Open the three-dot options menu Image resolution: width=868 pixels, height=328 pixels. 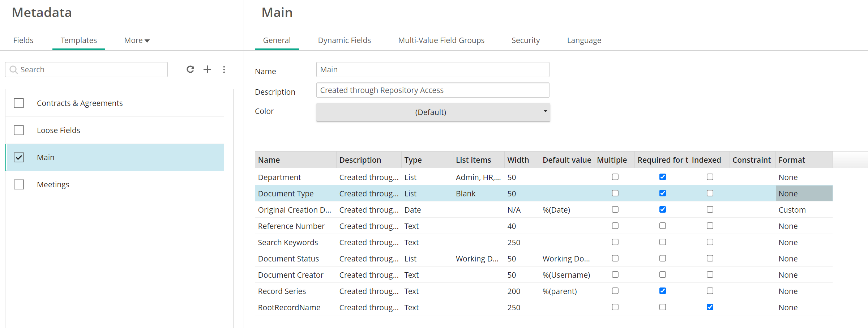tap(224, 69)
